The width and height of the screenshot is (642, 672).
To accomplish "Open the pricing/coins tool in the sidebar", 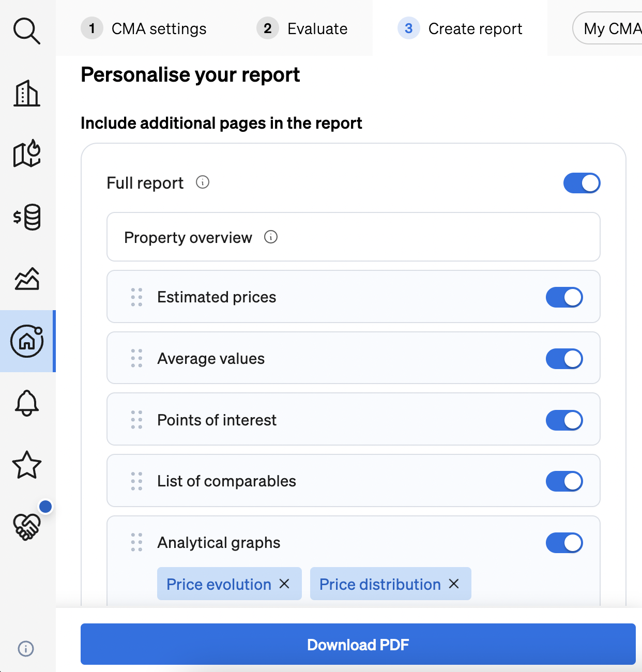I will coord(26,217).
